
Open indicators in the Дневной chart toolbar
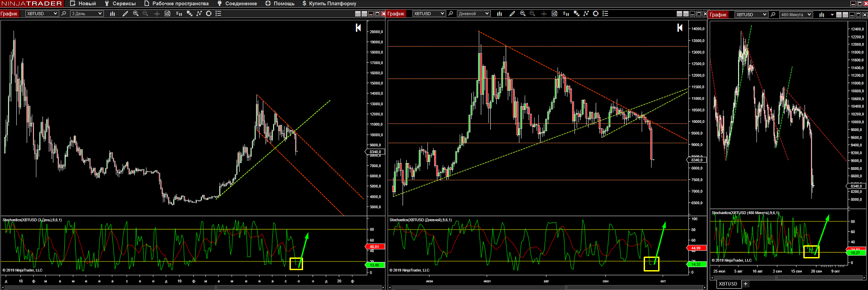click(x=576, y=14)
